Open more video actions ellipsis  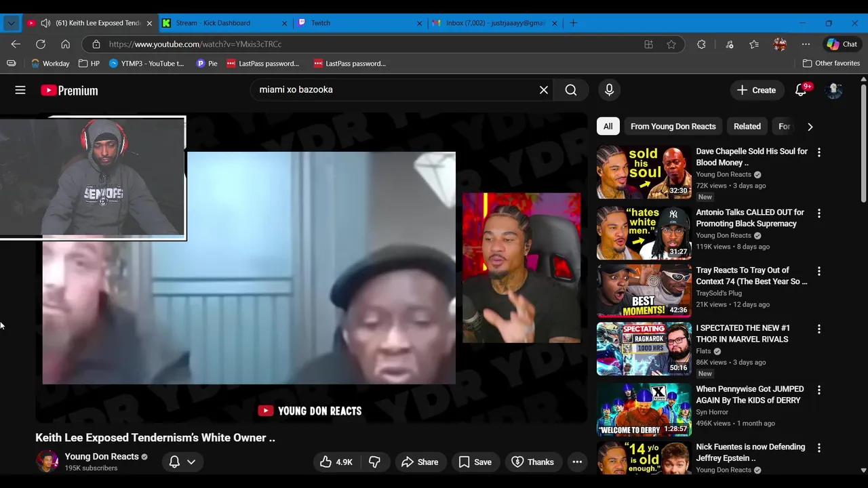(577, 462)
